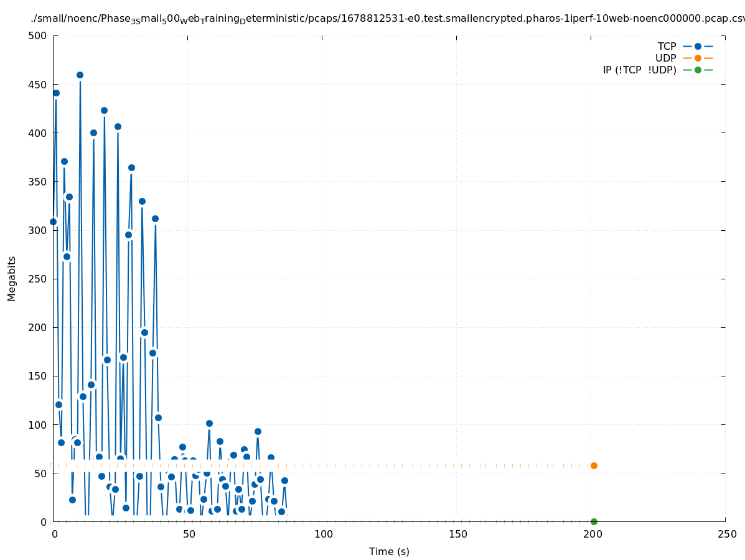
Task: Toggle the UDP series via its legend label
Action: pyautogui.click(x=665, y=58)
